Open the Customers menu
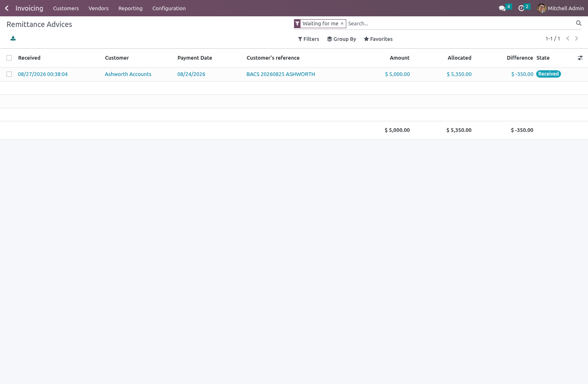588x384 pixels. [x=66, y=8]
